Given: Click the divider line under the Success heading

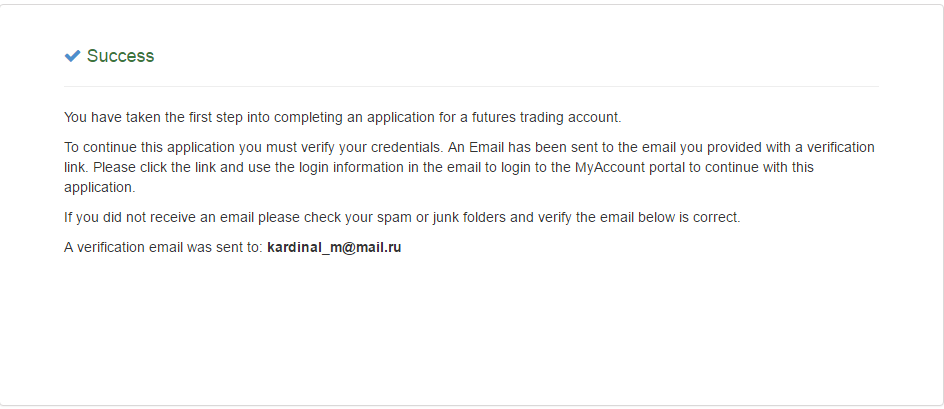Looking at the screenshot, I should point(471,86).
